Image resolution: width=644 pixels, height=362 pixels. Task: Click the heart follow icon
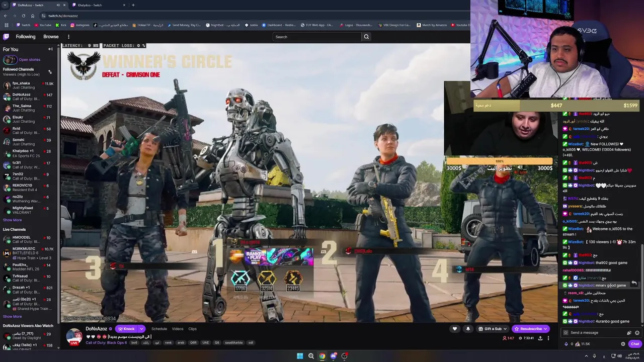(x=455, y=329)
